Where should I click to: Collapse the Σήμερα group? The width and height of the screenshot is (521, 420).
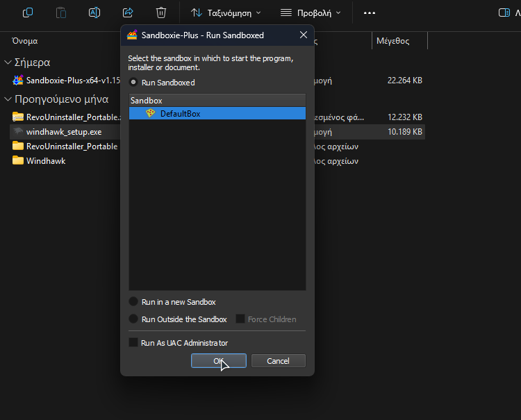point(8,62)
